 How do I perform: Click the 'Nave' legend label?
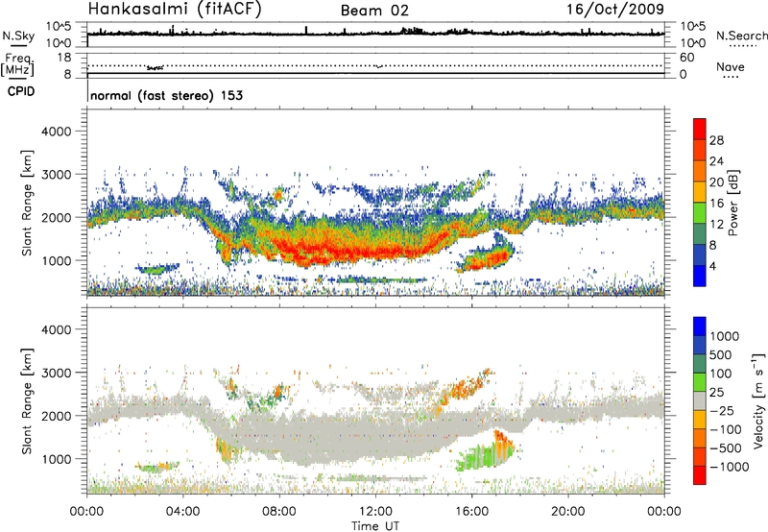pos(731,66)
